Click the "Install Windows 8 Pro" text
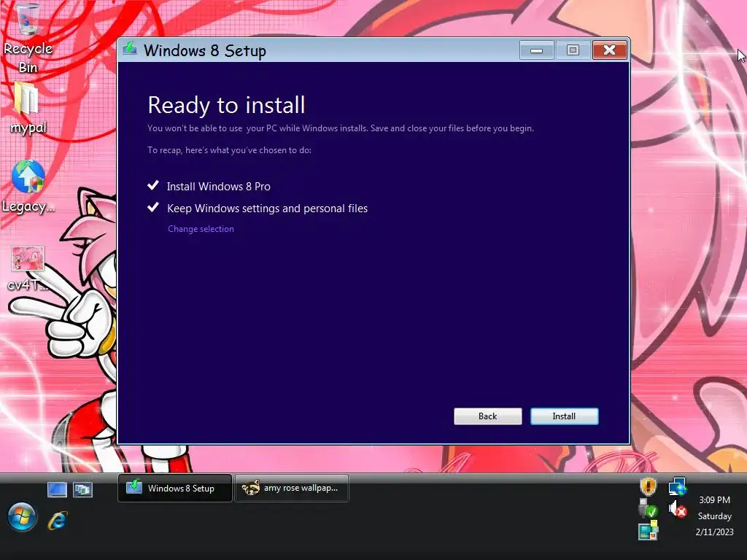Viewport: 747px width, 560px height. coord(219,186)
